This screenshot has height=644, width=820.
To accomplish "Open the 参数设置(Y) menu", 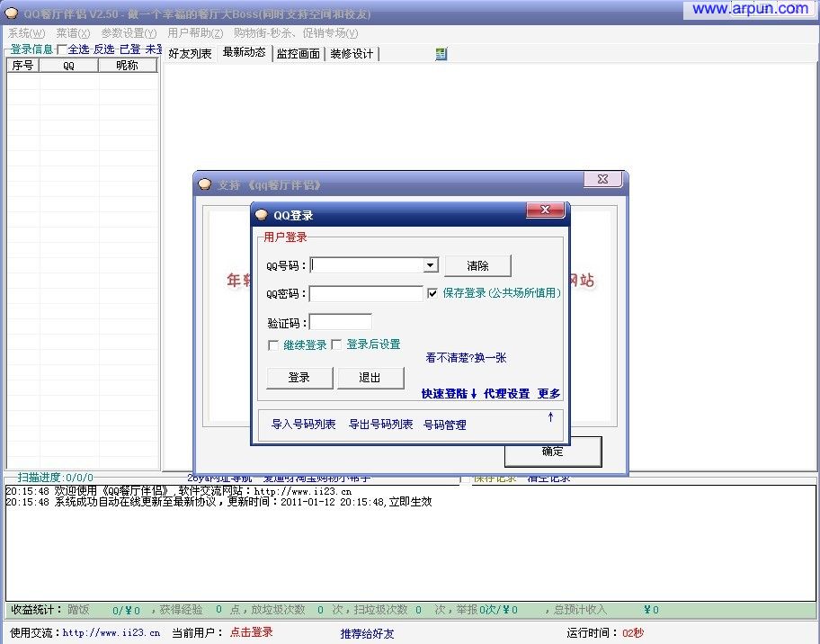I will [129, 33].
